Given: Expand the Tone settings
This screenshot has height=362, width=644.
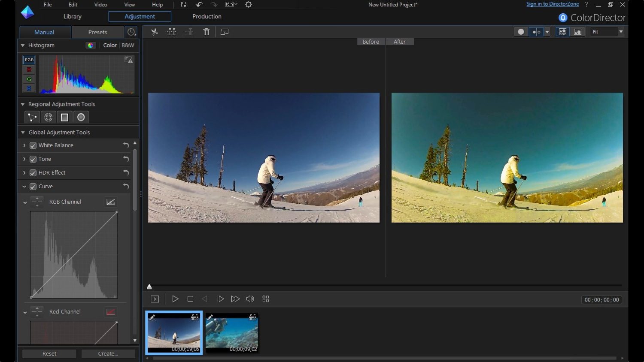Looking at the screenshot, I should tap(24, 159).
